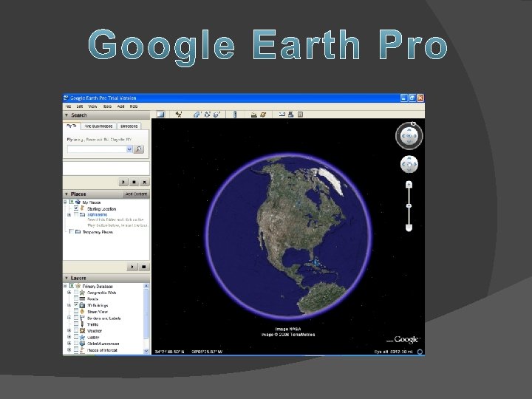Collapse the My Places tree node
The height and width of the screenshot is (399, 532).
(x=65, y=202)
